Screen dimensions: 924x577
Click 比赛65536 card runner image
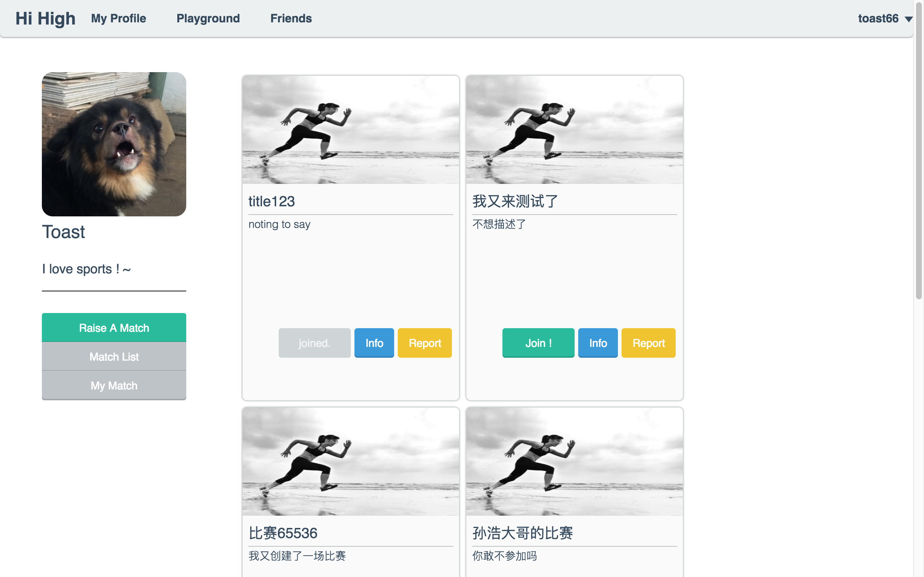click(350, 461)
